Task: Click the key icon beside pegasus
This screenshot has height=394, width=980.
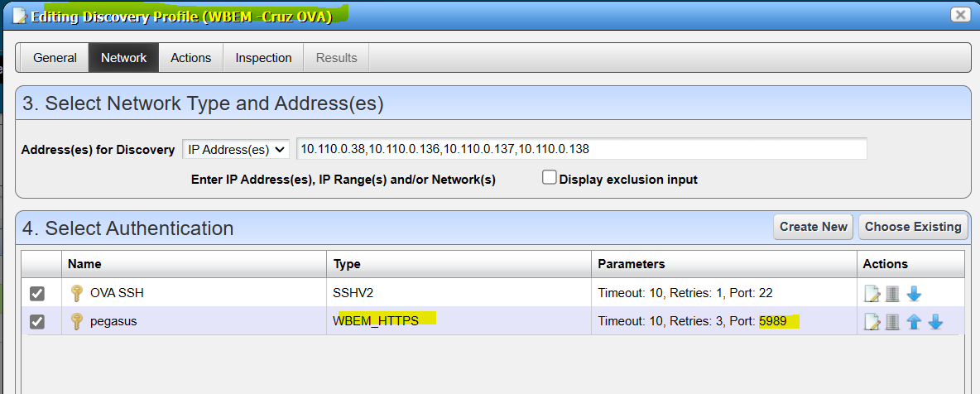Action: 76,321
